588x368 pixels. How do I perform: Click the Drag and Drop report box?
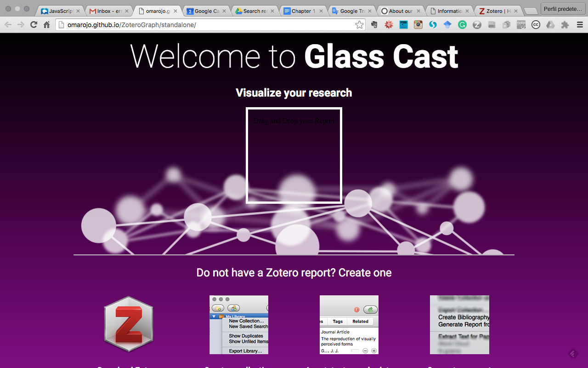[294, 155]
